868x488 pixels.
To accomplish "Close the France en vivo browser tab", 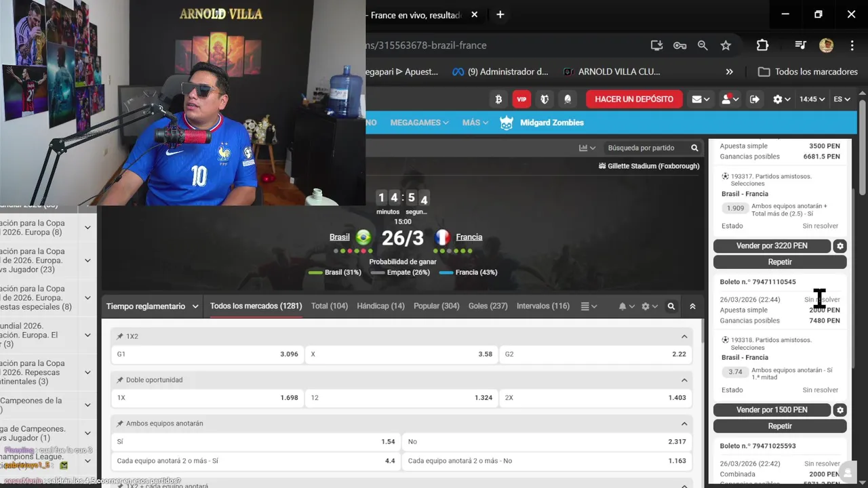I will 474,14.
